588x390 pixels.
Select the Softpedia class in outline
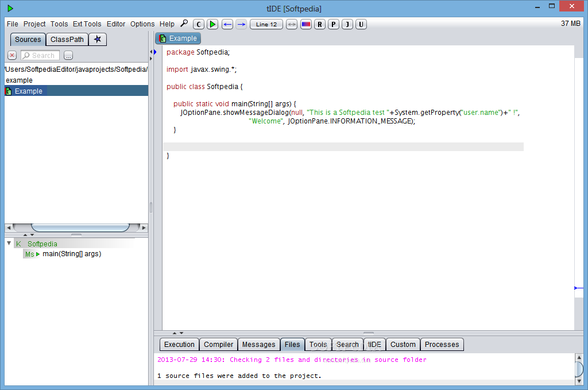click(x=42, y=244)
